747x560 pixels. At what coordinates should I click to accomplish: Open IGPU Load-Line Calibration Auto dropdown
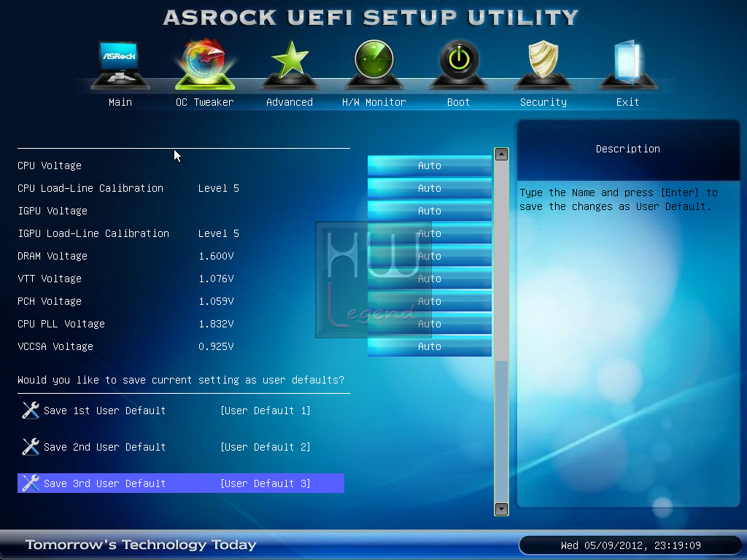point(429,233)
